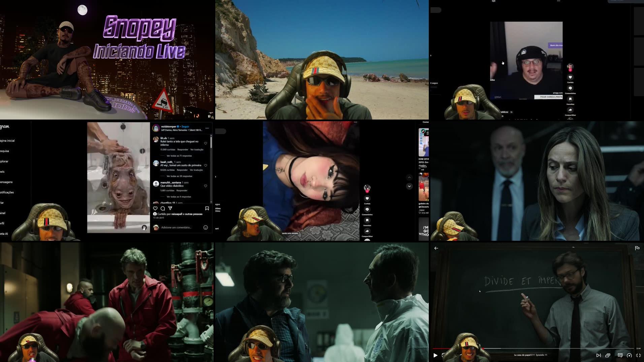Expand 'Ver todas as 4 respostas'
This screenshot has width=644, height=362.
click(x=179, y=197)
